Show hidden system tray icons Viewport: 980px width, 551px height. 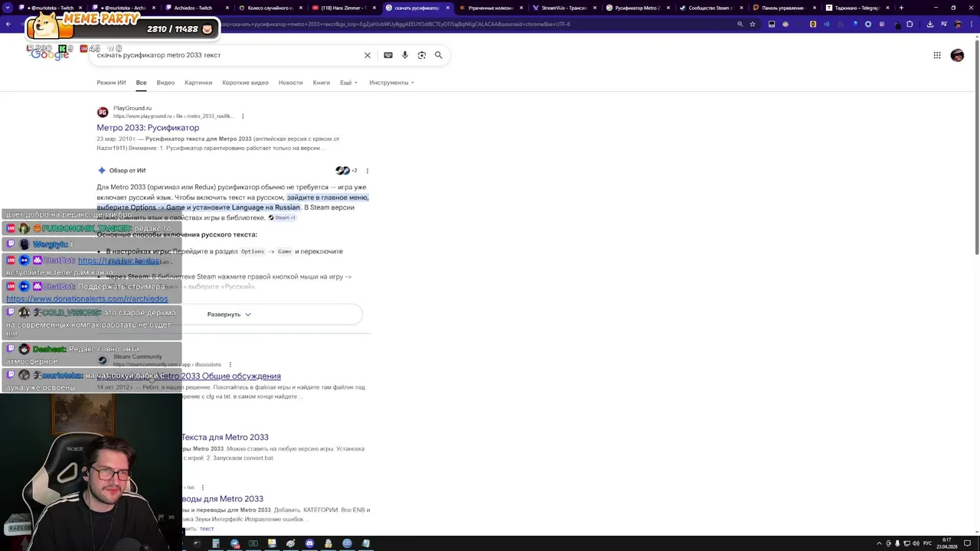[877, 543]
